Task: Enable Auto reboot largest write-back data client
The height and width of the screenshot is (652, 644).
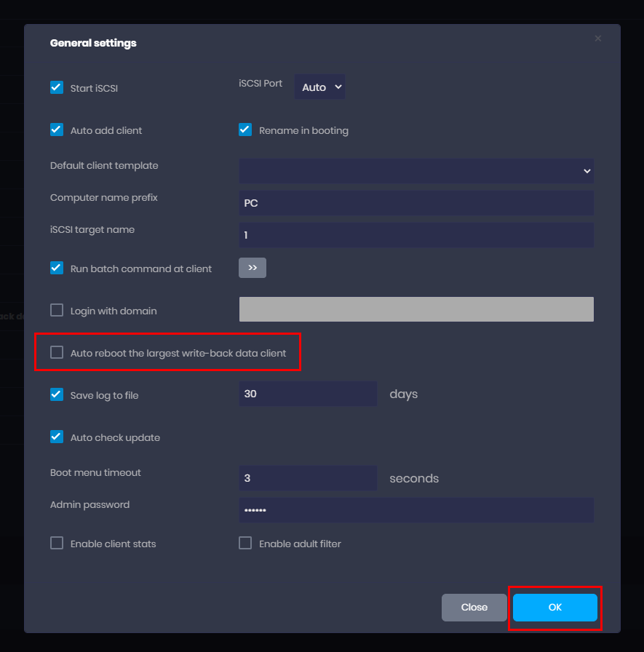Action: pyautogui.click(x=57, y=353)
